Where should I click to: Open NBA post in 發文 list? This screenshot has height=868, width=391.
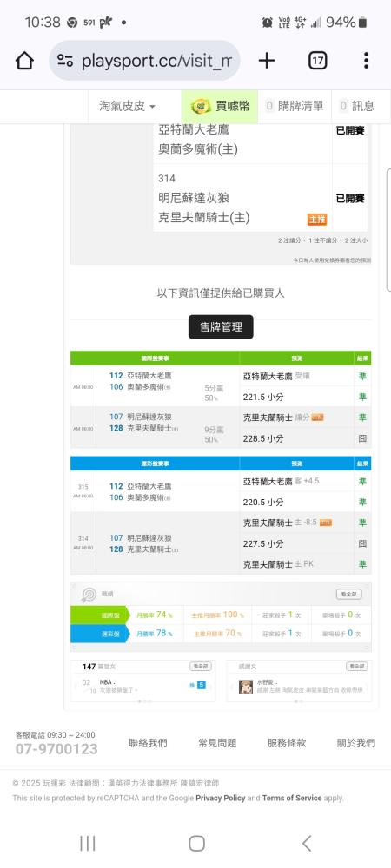119,687
